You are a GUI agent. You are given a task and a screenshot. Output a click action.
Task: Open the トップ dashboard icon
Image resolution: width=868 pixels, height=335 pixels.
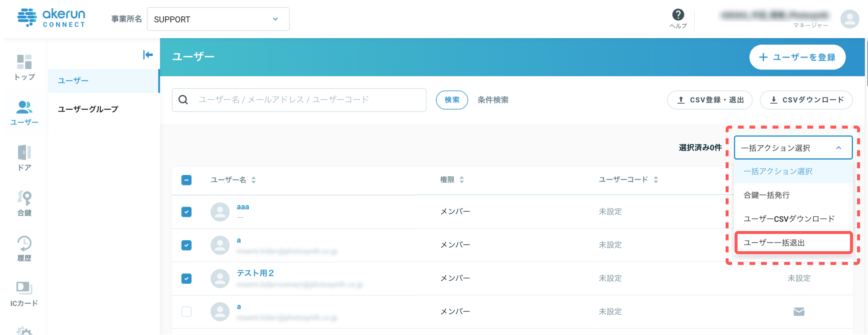pos(24,67)
